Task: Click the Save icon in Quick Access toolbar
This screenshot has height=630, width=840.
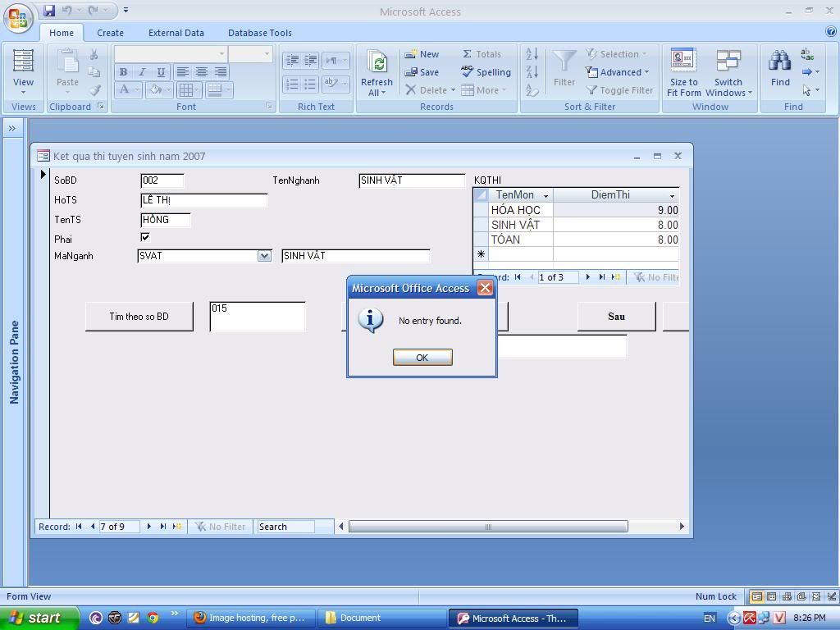Action: [x=49, y=10]
